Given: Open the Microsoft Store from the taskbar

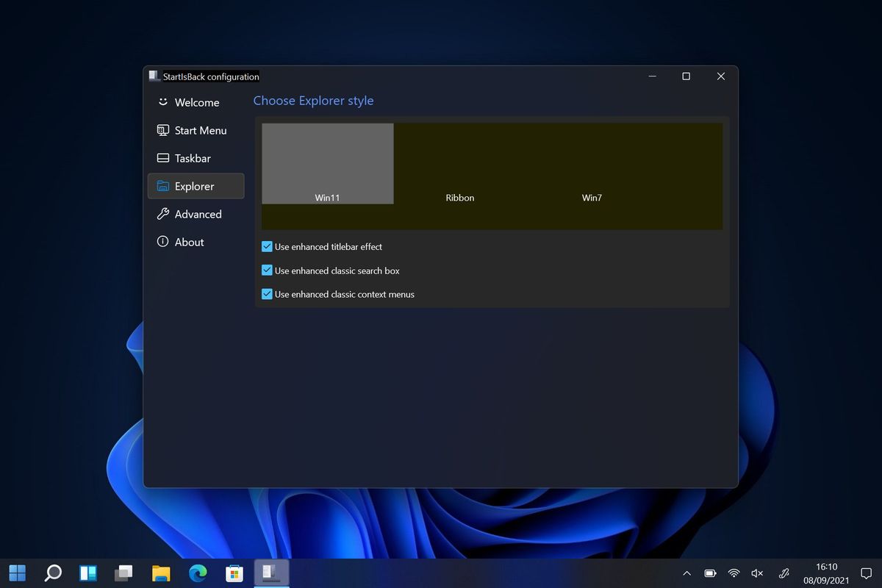Looking at the screenshot, I should (x=234, y=572).
